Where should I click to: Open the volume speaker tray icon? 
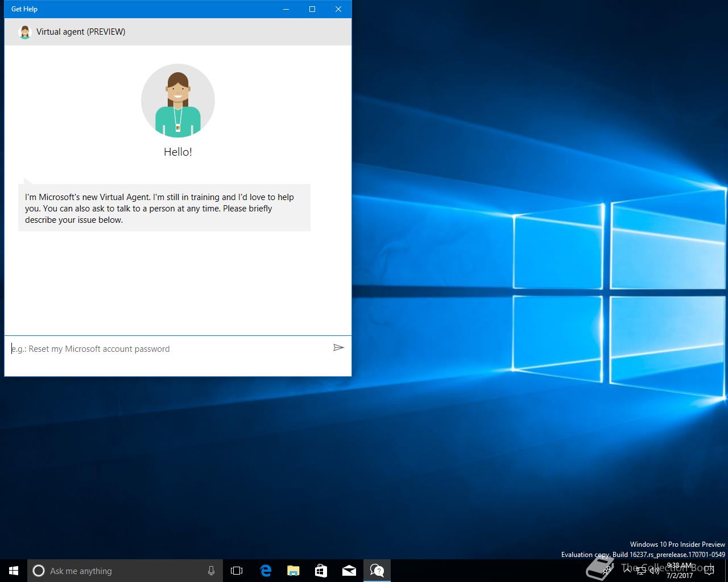pyautogui.click(x=655, y=571)
